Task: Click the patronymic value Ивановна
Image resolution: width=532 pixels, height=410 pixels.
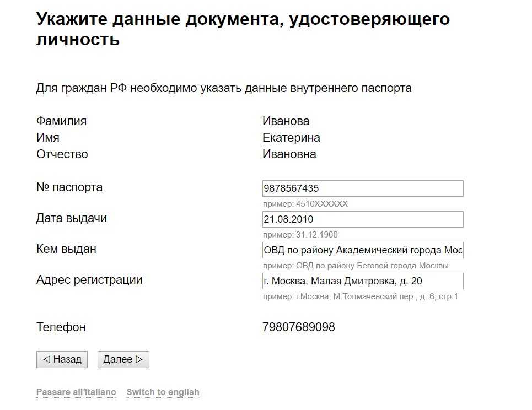Action: [289, 154]
